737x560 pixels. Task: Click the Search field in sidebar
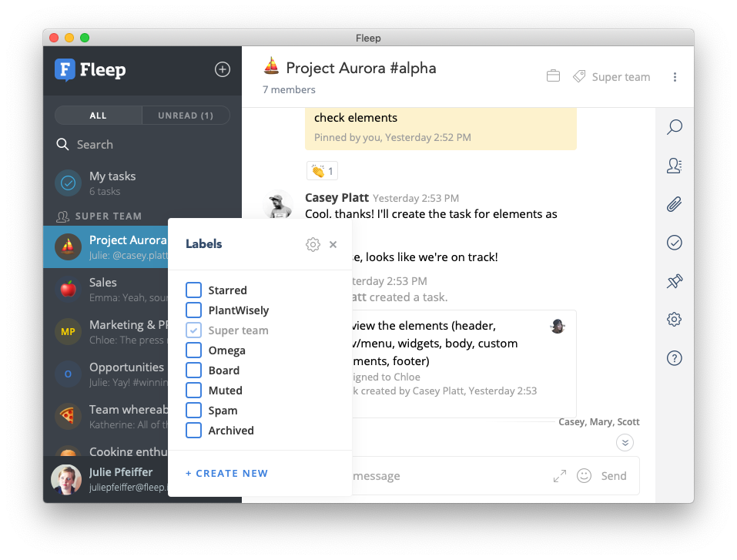click(x=142, y=144)
